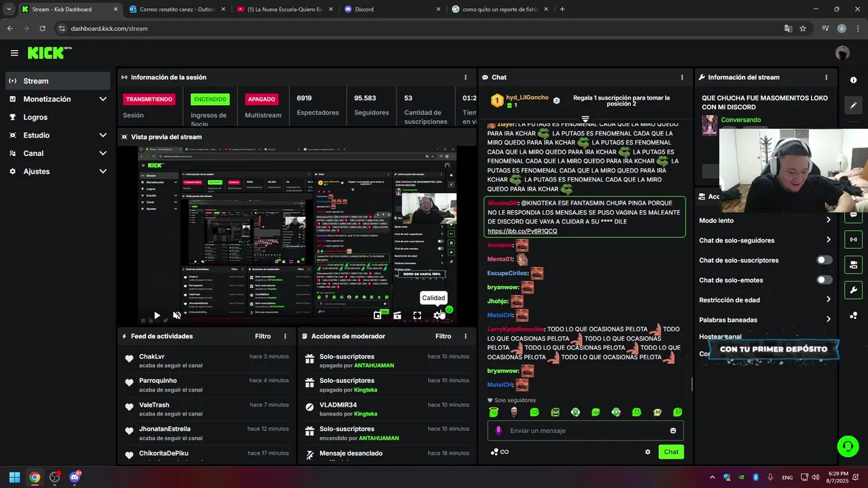Click VLADMIR34 banned entry in moderator actions
This screenshot has height=488, width=868.
(387, 409)
